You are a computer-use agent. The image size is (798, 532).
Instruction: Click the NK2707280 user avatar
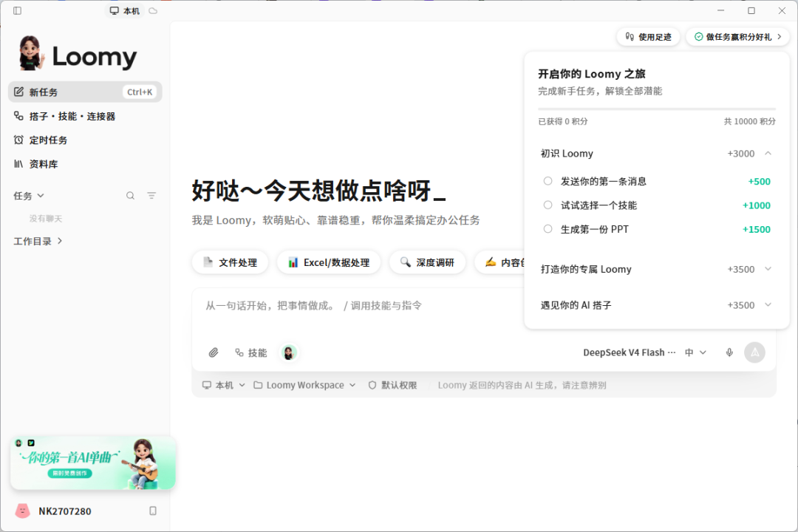pyautogui.click(x=22, y=511)
